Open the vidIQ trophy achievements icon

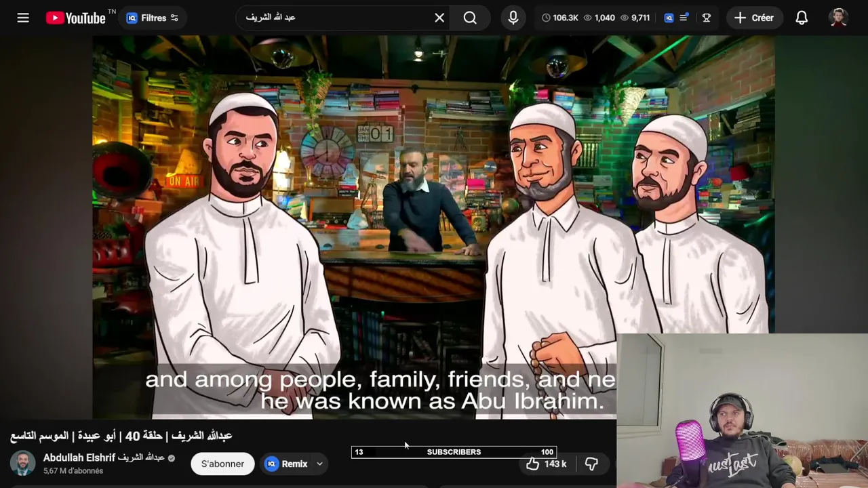707,18
